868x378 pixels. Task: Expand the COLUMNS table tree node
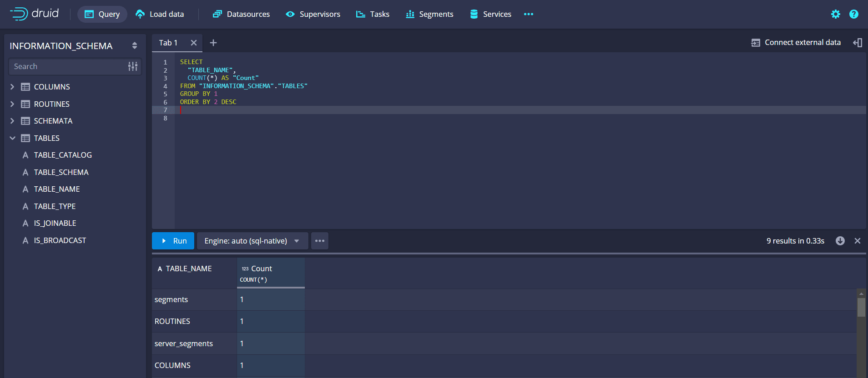point(12,87)
